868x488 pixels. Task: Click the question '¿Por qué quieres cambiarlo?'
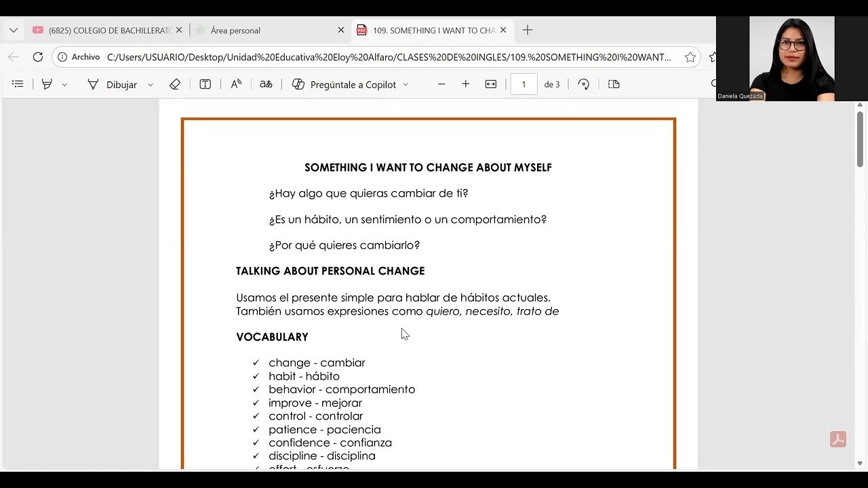(344, 245)
